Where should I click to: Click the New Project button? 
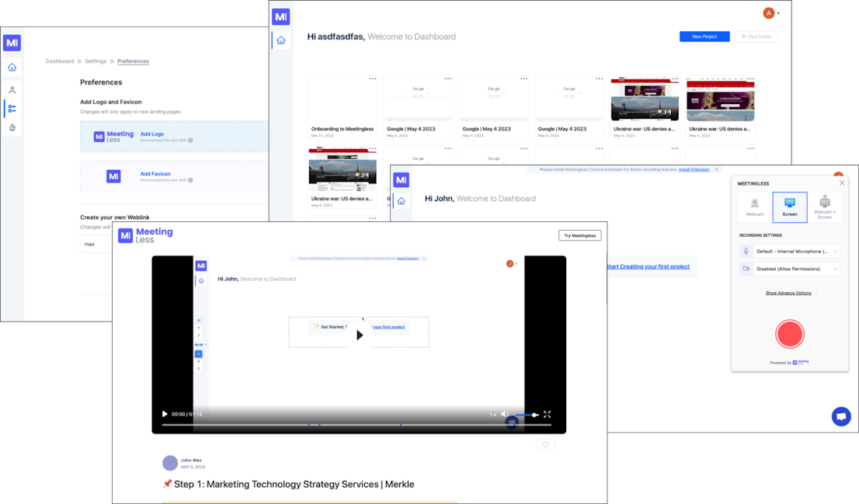[x=704, y=36]
